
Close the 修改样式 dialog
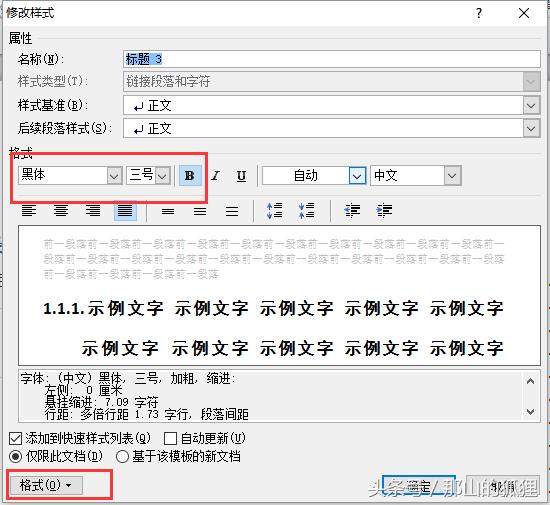pos(524,13)
